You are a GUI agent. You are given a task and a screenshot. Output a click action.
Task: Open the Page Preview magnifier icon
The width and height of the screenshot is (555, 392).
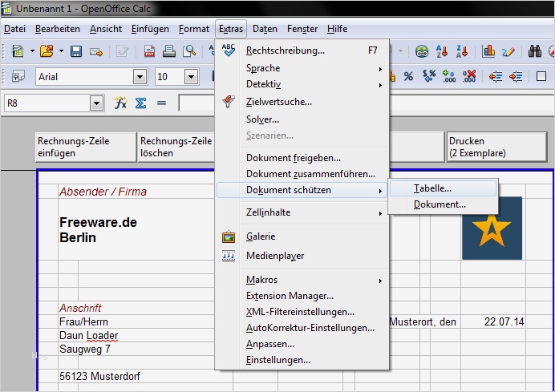click(x=189, y=51)
